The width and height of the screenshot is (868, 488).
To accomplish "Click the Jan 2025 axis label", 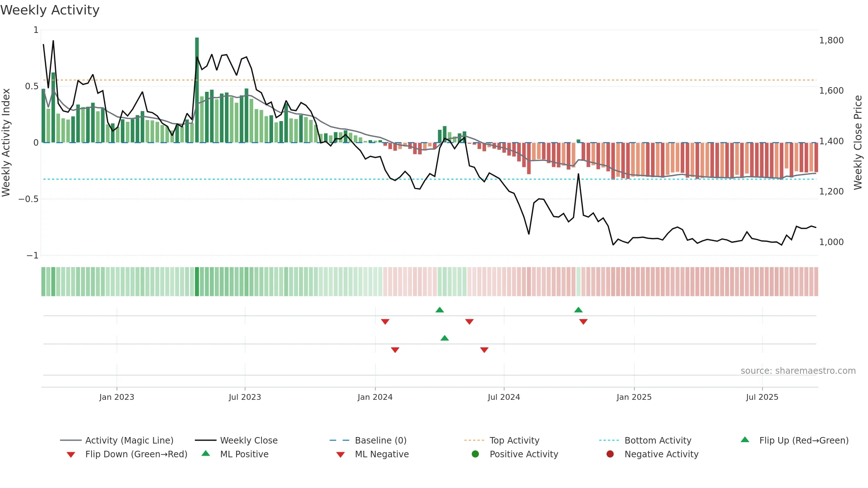I will (634, 397).
